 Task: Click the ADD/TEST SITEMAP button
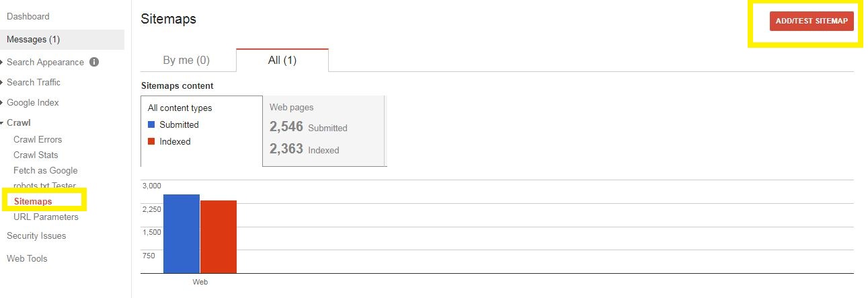[812, 22]
